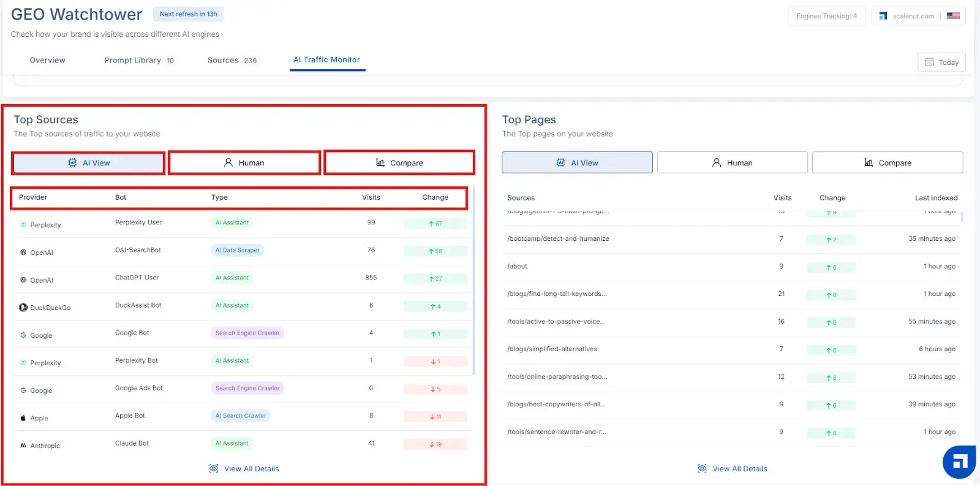Image resolution: width=980 pixels, height=486 pixels.
Task: Click the OpenAI logo beside OAI-SearchBot
Action: coord(23,252)
